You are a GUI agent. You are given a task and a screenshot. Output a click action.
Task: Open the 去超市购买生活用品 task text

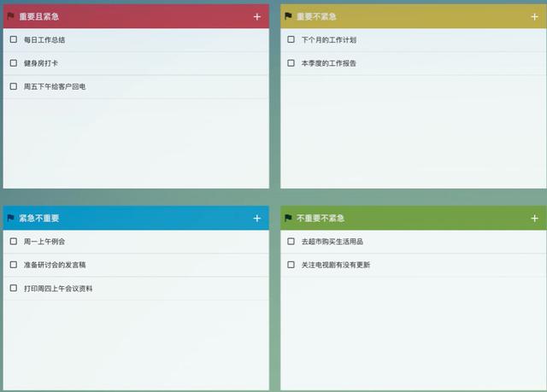332,242
